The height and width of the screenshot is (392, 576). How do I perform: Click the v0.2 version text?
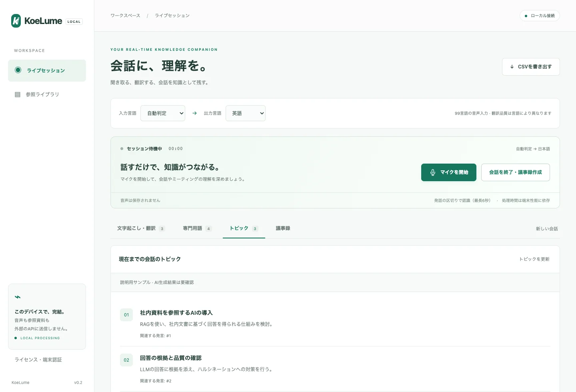coord(78,383)
